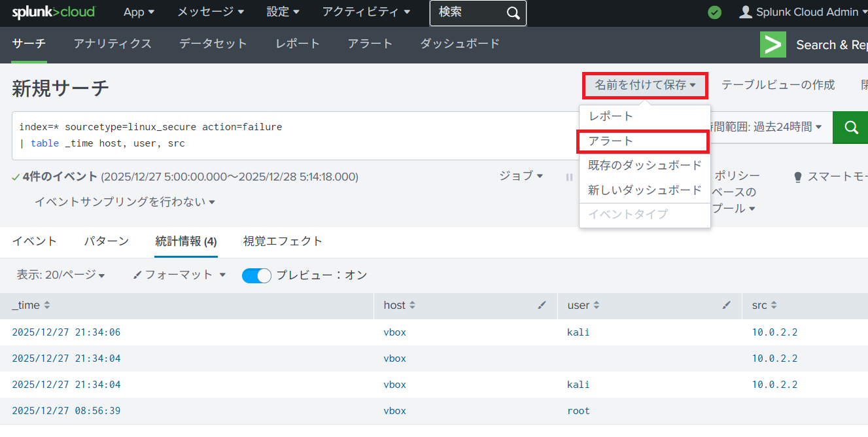Select アラート from the save menu
Screen dimensions: 868x437
coord(611,141)
